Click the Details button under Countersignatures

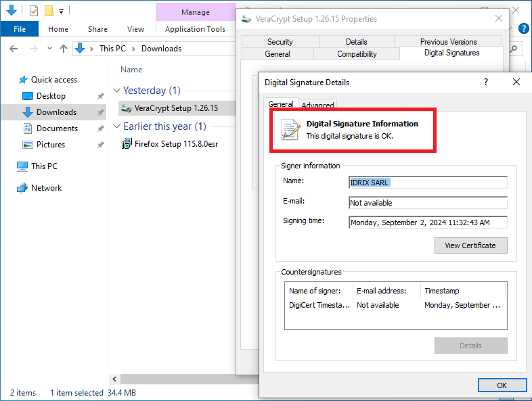470,346
